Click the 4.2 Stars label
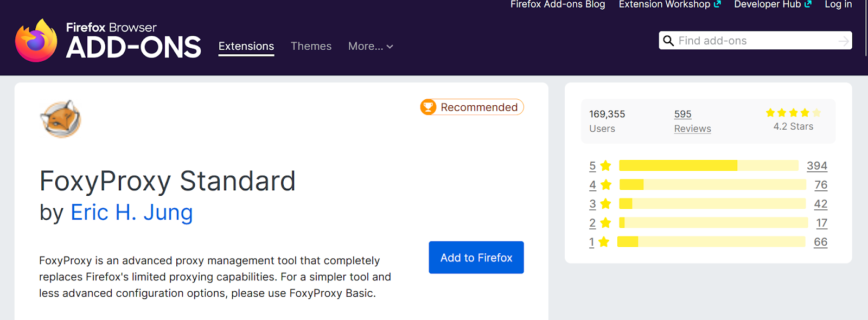The width and height of the screenshot is (868, 320). [793, 126]
